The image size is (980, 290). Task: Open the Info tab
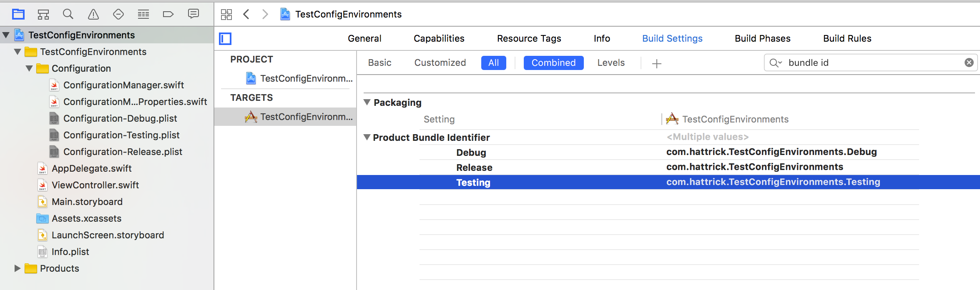(602, 38)
